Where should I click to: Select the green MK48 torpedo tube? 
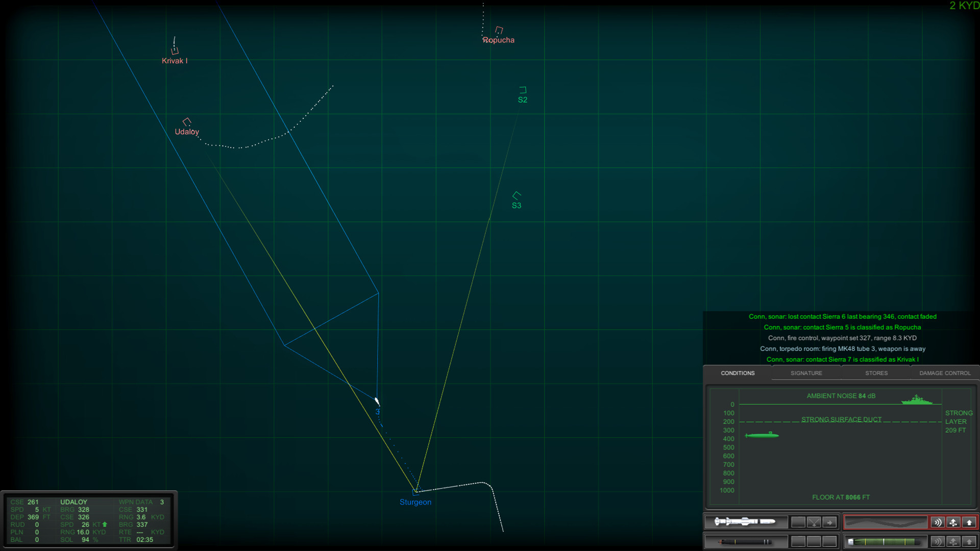coord(885,541)
